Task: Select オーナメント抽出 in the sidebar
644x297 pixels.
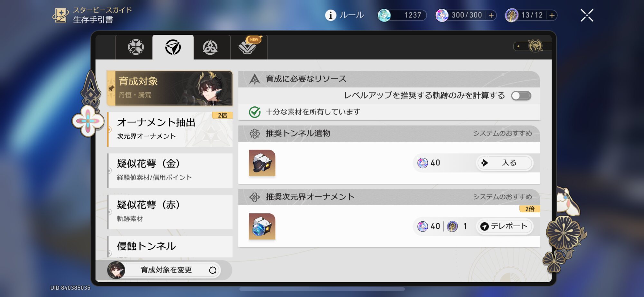Action: click(170, 129)
